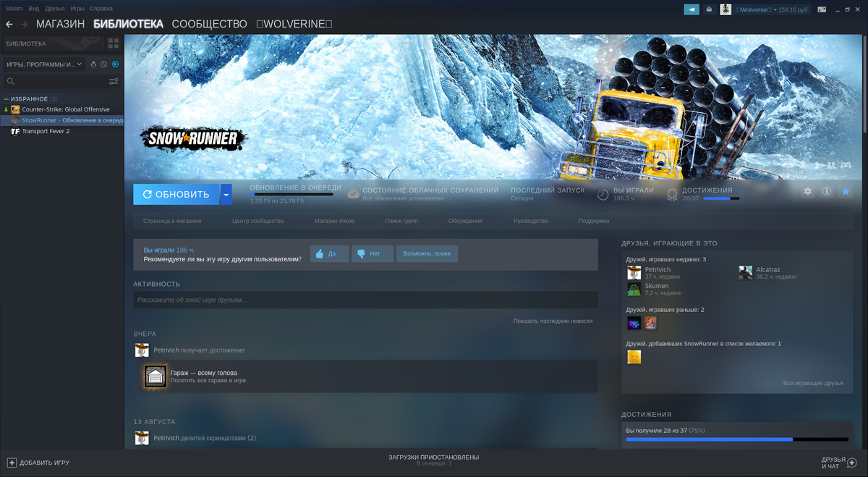Click the library search magnifier icon
The image size is (868, 477).
10,82
